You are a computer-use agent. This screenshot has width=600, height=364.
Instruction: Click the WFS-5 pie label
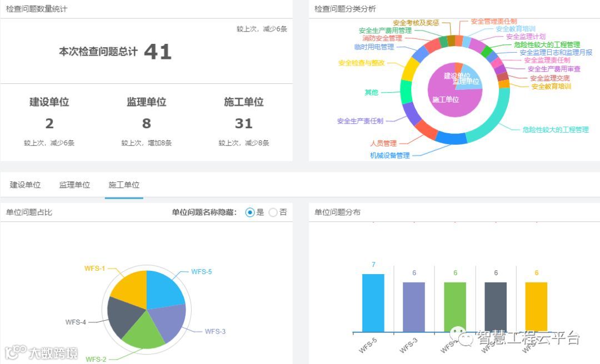[x=202, y=271]
